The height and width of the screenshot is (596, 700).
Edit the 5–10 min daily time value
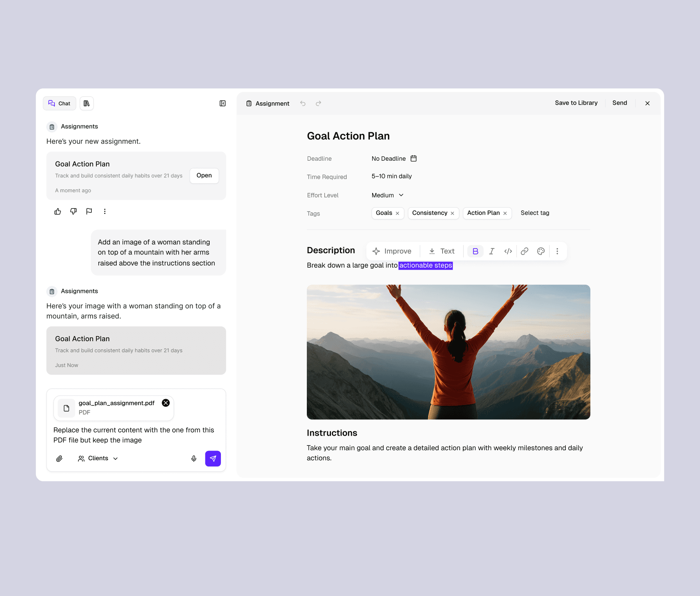392,177
